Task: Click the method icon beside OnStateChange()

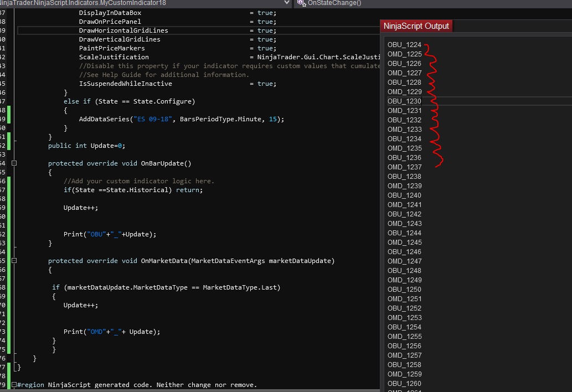Action: coord(301,3)
